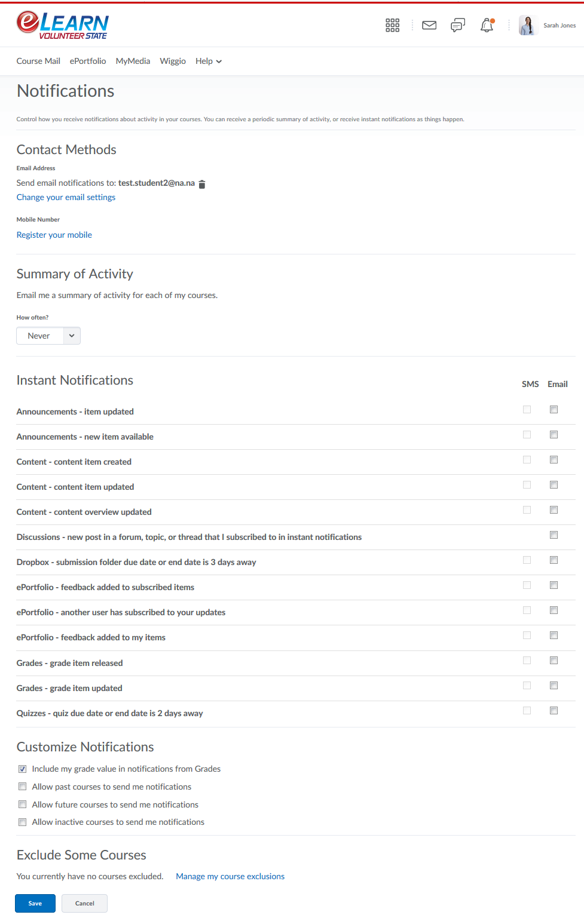Enable Email for Announcements - item updated

point(554,410)
